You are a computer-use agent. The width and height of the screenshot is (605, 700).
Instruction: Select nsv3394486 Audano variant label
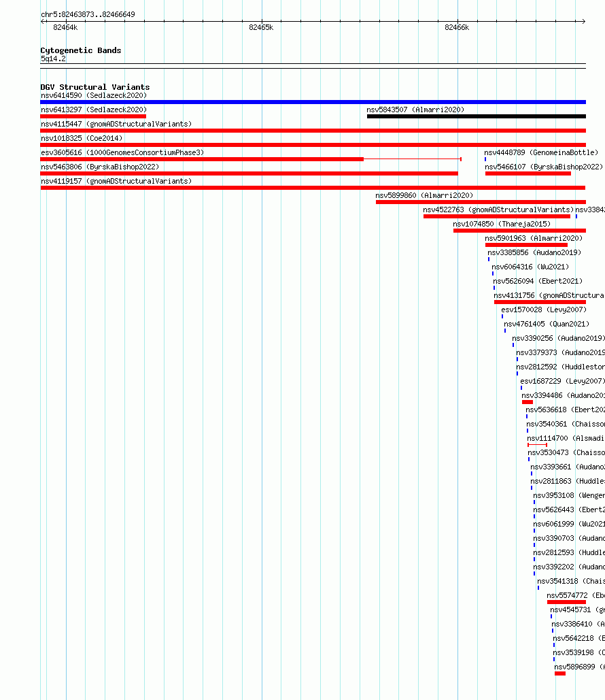[563, 395]
